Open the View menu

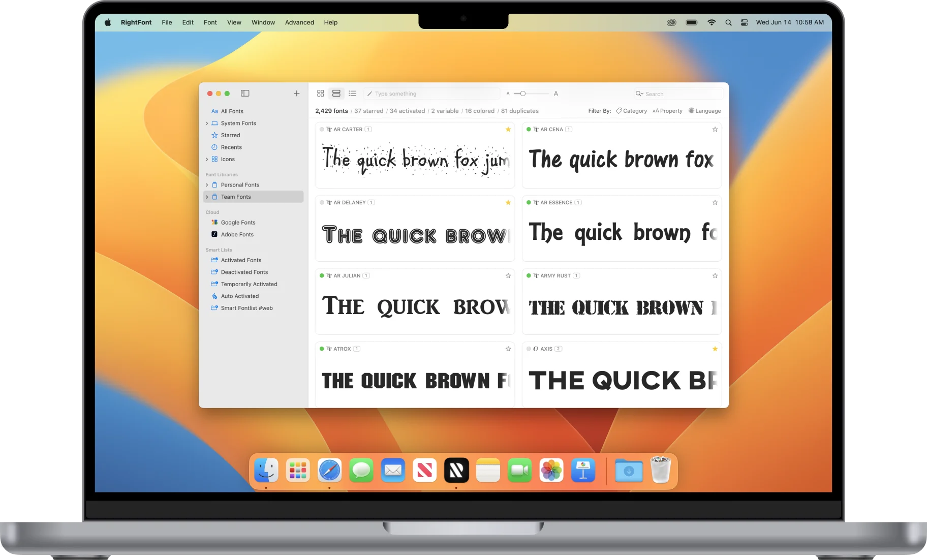tap(234, 22)
